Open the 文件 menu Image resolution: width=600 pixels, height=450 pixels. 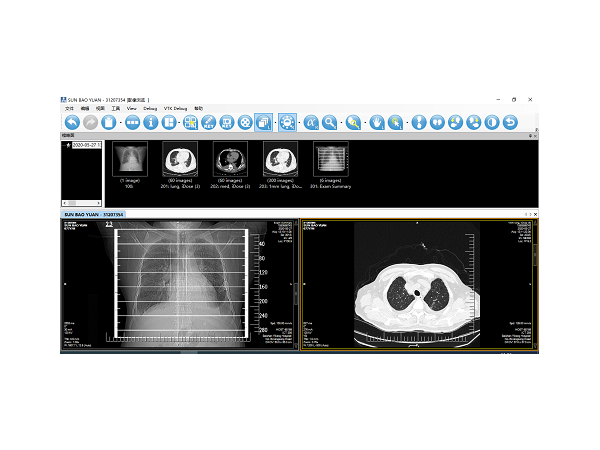click(x=69, y=108)
